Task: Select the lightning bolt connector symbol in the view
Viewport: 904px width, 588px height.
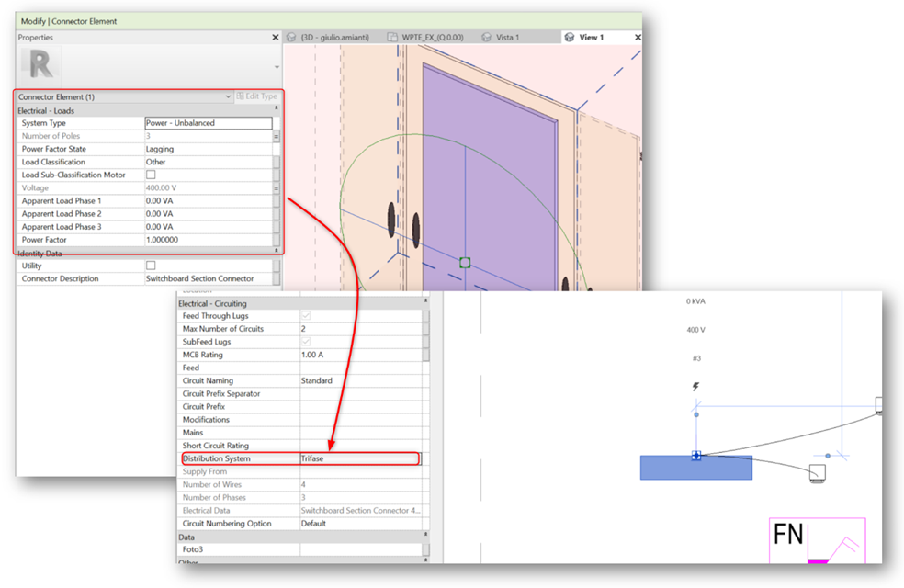Action: point(694,387)
